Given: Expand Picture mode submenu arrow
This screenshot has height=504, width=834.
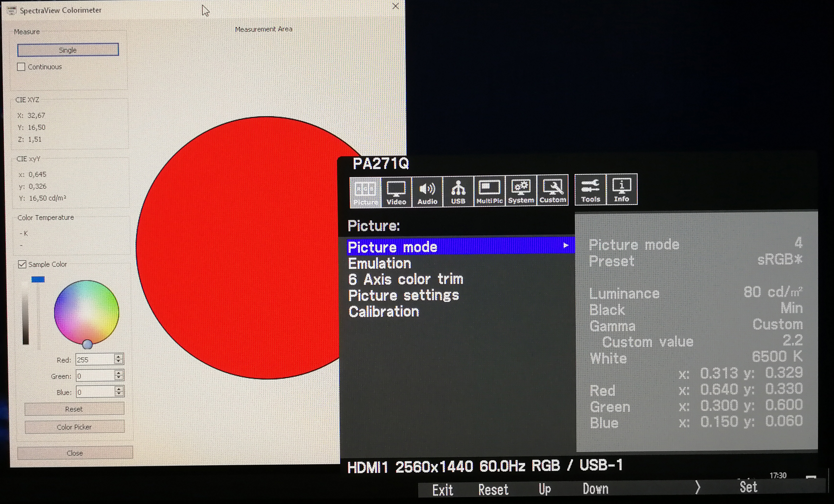Looking at the screenshot, I should tap(566, 245).
